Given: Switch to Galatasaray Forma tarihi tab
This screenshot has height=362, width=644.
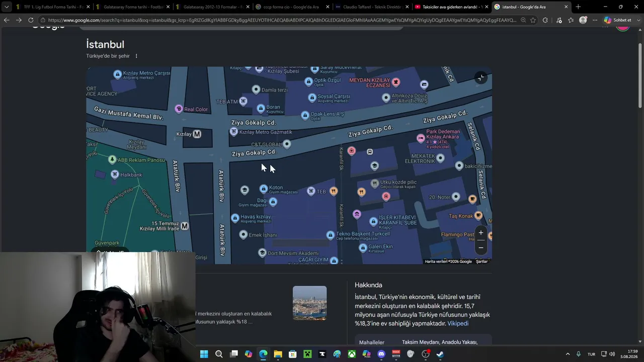Looking at the screenshot, I should point(132,7).
